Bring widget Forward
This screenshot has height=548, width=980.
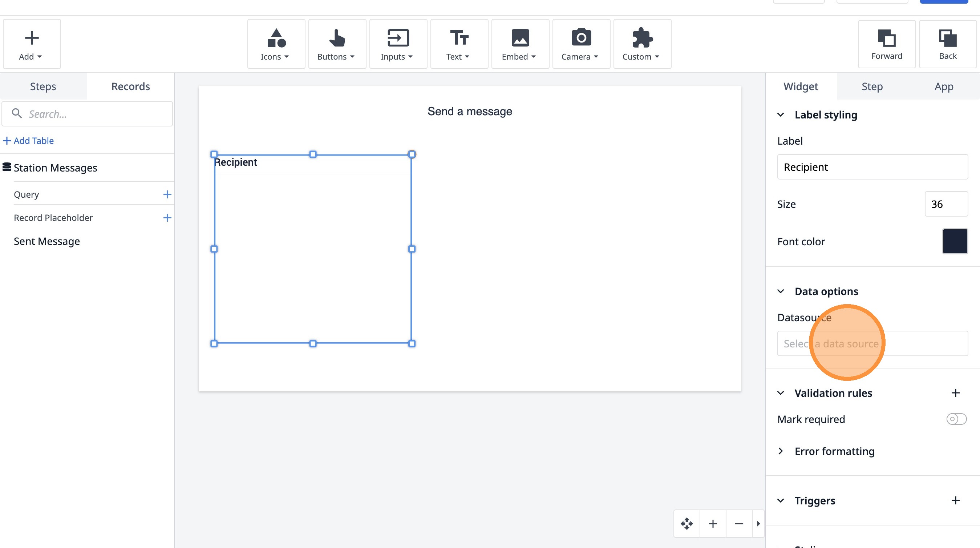(886, 44)
